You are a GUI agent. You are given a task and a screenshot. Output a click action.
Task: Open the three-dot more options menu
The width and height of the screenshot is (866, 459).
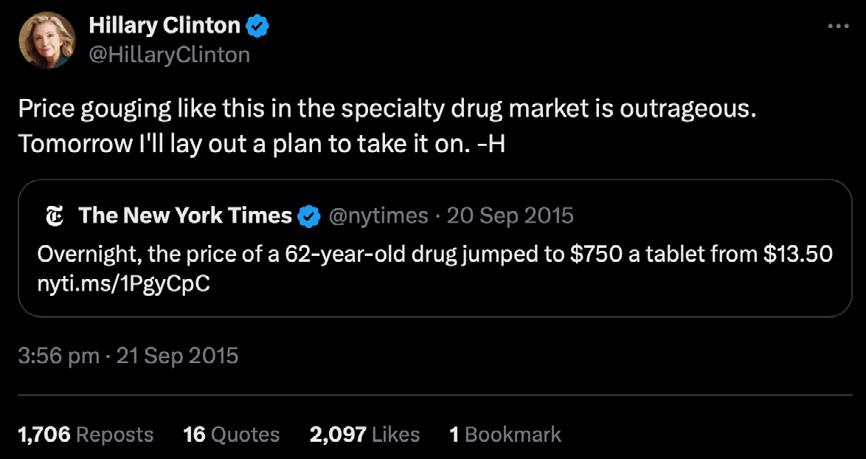836,25
